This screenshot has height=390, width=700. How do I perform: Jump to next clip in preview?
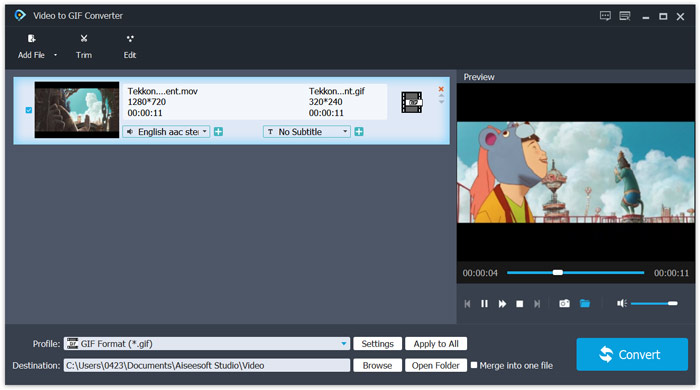(537, 304)
